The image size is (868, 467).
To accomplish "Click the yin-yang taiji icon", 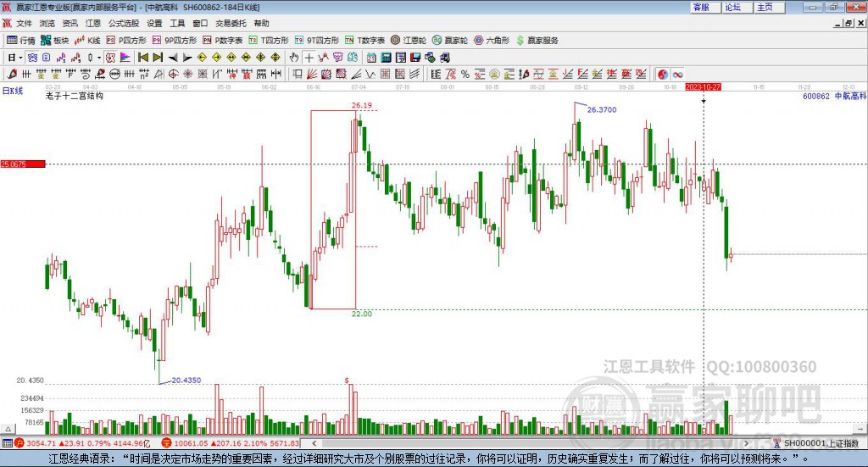I will (663, 74).
